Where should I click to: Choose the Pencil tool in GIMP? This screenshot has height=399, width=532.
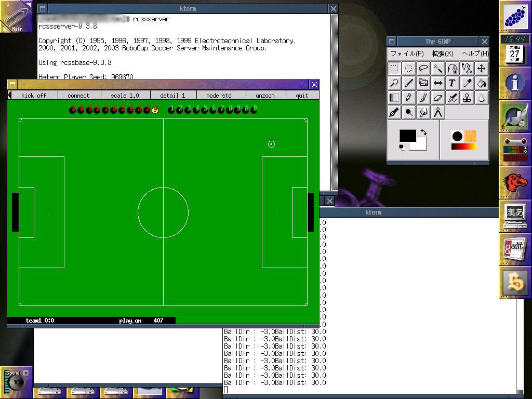click(x=408, y=98)
